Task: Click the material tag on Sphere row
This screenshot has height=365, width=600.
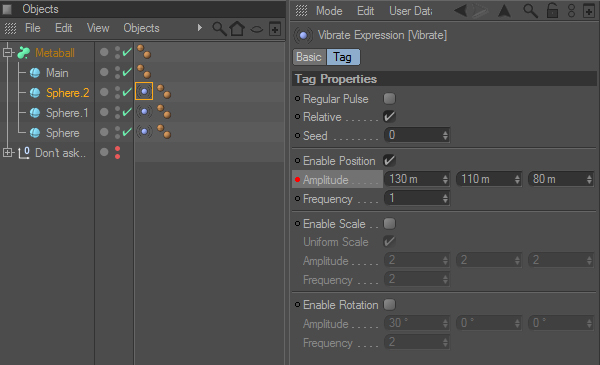Action: point(164,131)
